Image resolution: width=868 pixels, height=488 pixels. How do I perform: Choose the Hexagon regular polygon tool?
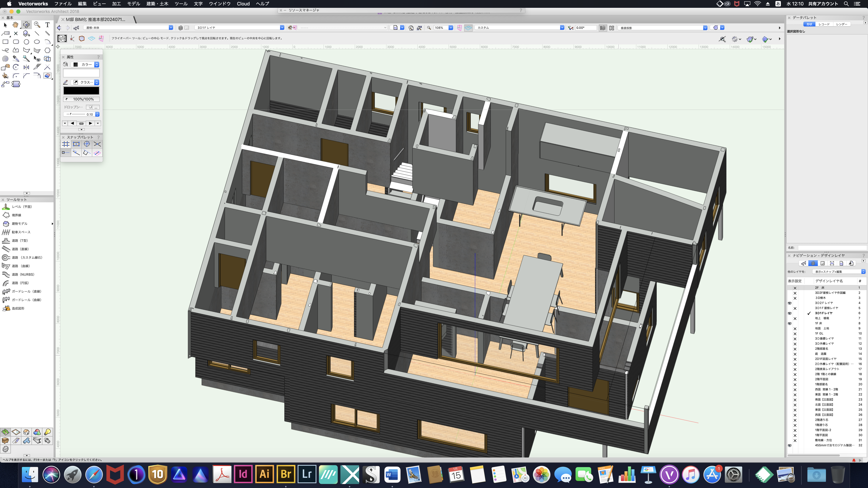pos(47,50)
